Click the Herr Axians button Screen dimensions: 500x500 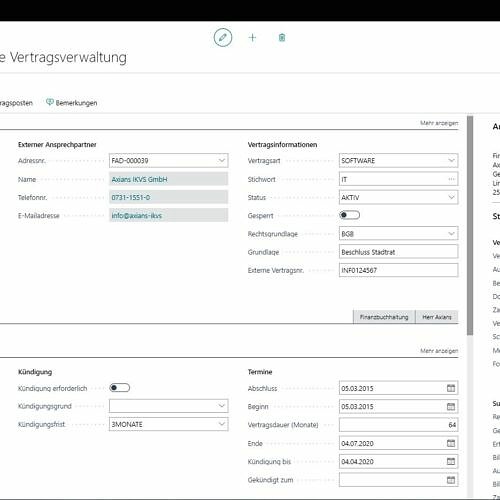coord(437,317)
